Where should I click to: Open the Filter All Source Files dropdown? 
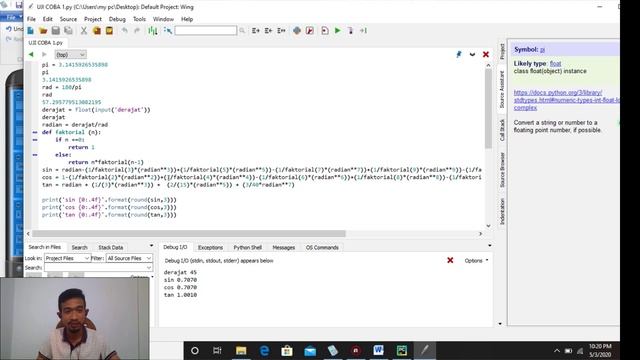(129, 258)
